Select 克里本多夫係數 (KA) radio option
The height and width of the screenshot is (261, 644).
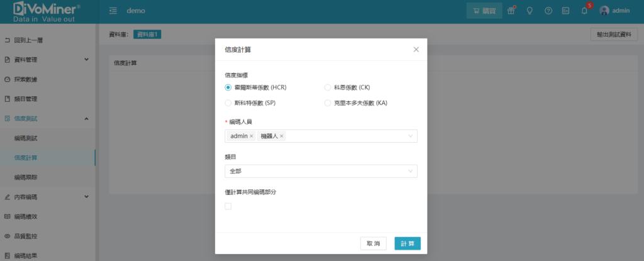[327, 103]
